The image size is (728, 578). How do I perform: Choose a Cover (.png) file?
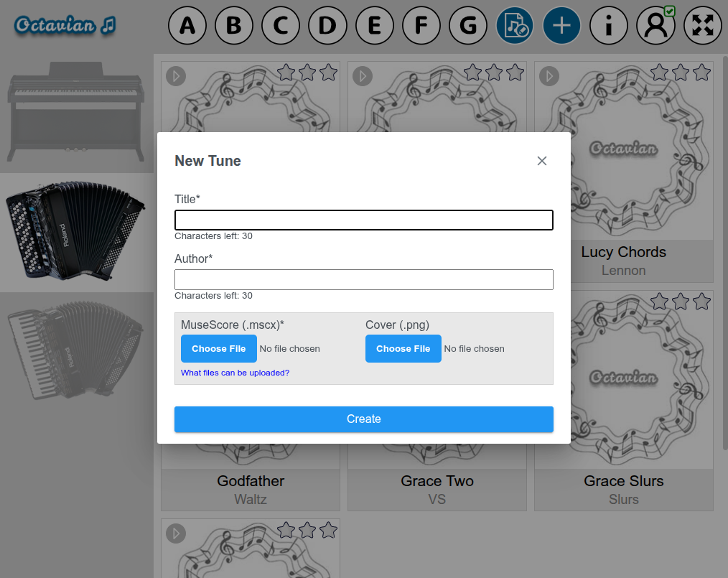[403, 348]
